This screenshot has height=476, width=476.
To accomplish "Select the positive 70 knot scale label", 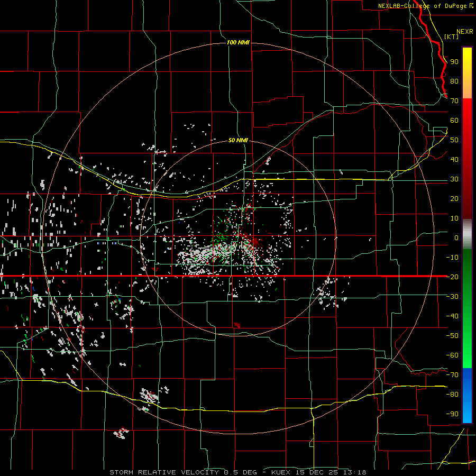I will (454, 101).
